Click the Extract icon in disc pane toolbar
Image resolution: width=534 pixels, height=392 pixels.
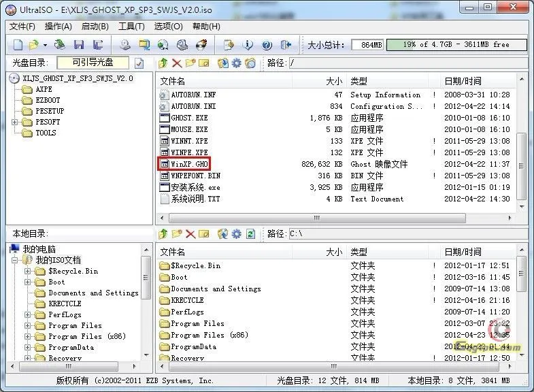pos(223,63)
